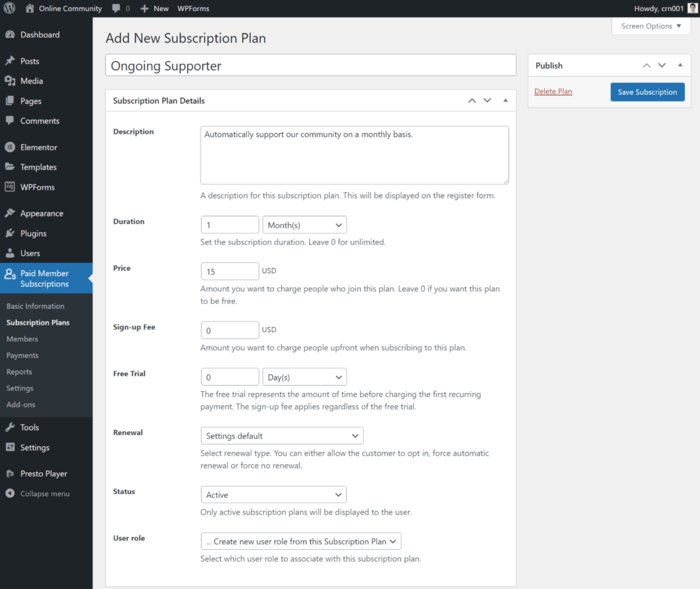The image size is (700, 589).
Task: Open the Add-ons submenu item
Action: pyautogui.click(x=21, y=405)
